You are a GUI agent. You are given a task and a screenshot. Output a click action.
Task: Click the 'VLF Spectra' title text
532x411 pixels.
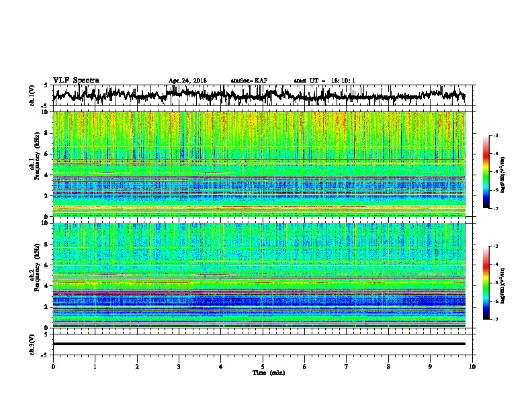coord(76,80)
